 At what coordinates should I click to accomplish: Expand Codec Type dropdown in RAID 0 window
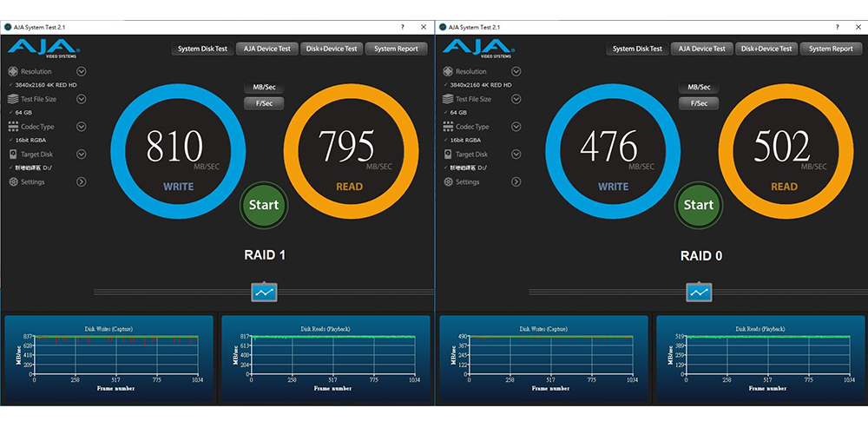click(x=516, y=127)
